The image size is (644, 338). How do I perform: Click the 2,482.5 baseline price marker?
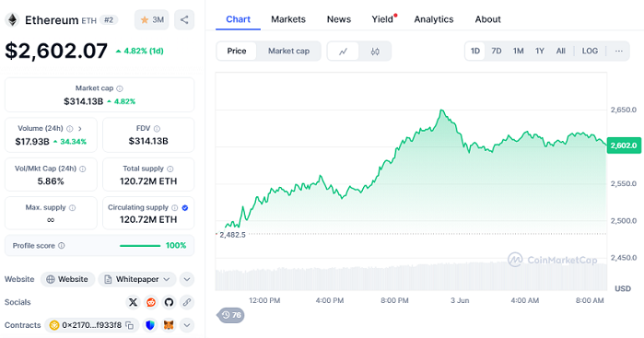(232, 235)
